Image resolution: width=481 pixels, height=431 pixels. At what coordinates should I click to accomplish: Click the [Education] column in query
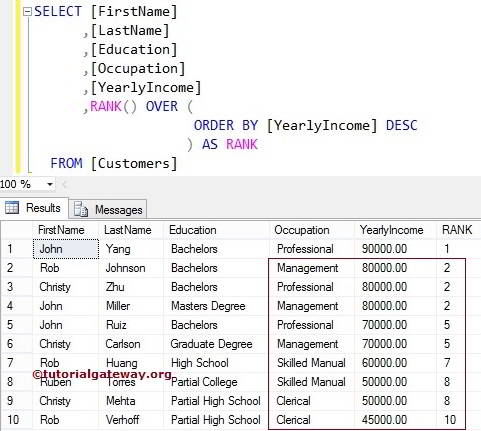tap(134, 50)
